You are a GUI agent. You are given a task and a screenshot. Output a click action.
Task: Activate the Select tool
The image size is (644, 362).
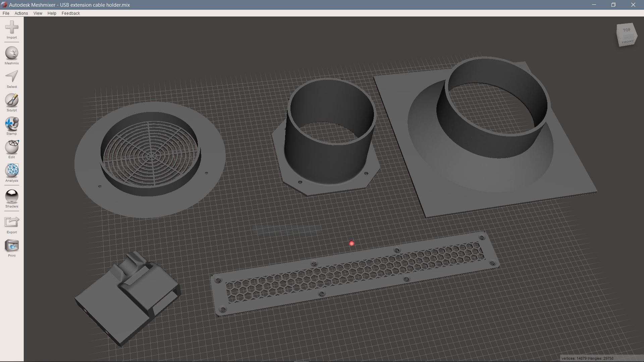(x=12, y=79)
